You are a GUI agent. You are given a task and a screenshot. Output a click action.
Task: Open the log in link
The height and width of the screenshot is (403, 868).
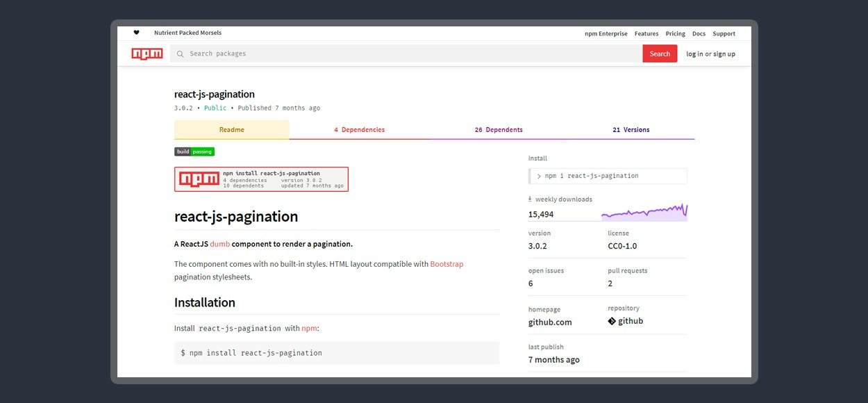pyautogui.click(x=694, y=54)
